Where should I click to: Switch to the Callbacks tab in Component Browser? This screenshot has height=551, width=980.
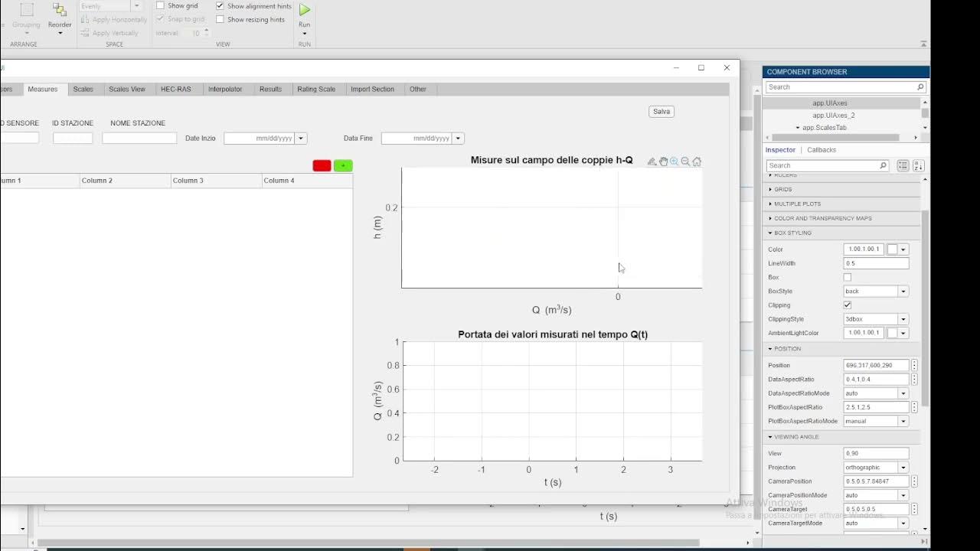point(822,150)
